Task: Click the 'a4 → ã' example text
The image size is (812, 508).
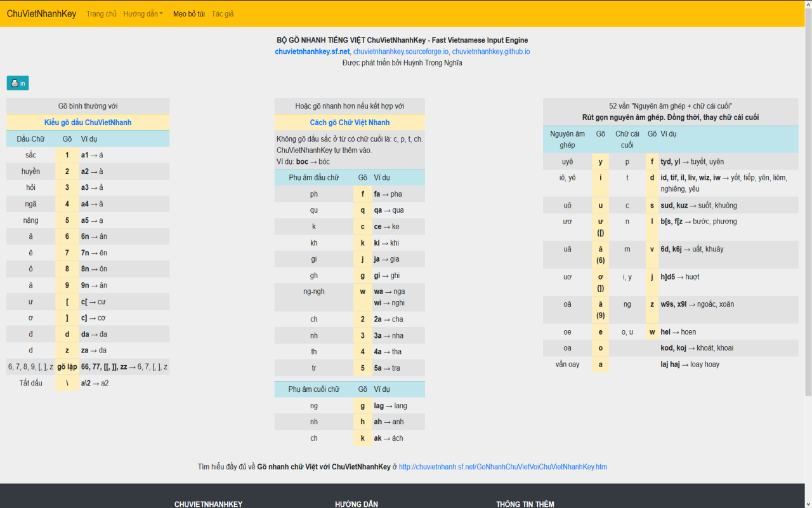Action: pyautogui.click(x=92, y=204)
